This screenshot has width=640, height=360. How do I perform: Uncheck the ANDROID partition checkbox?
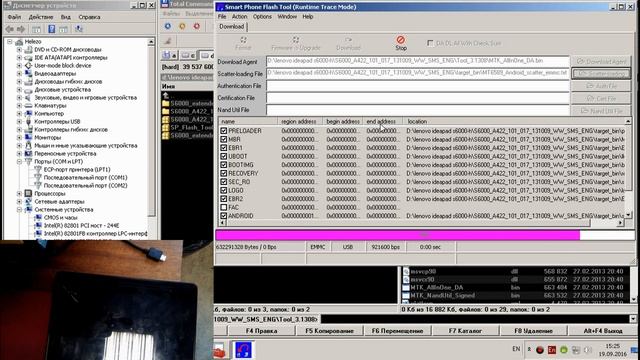223,216
